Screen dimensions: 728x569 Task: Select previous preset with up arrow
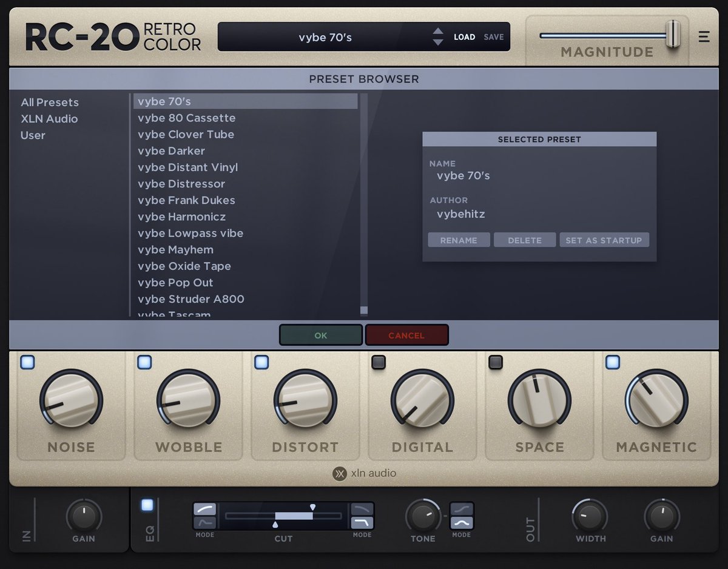[438, 32]
